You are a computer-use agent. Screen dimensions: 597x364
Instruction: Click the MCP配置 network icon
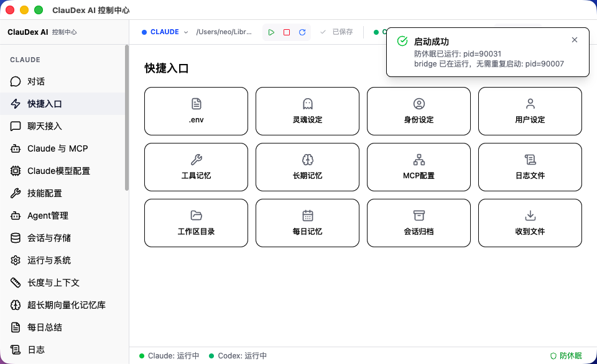[x=419, y=160]
